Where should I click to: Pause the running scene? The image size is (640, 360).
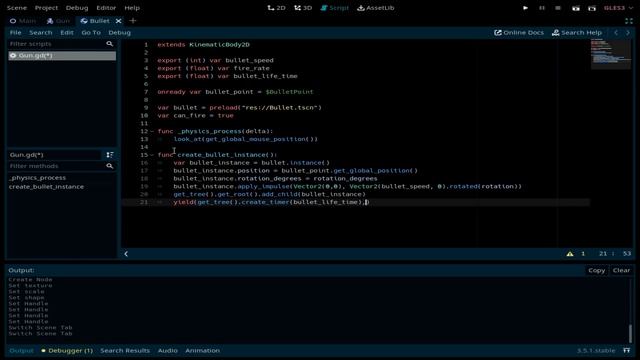tap(542, 8)
